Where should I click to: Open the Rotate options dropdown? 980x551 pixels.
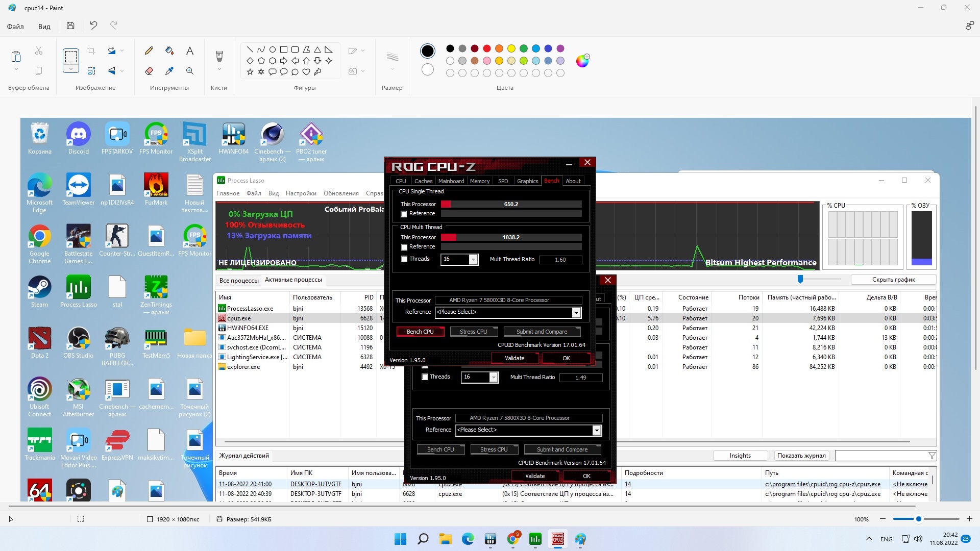[122, 51]
